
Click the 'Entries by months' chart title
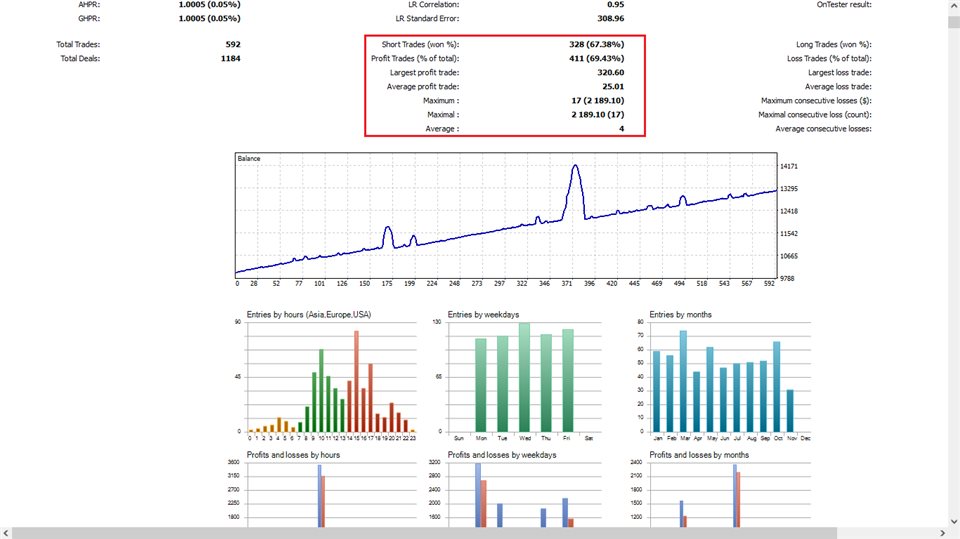tap(680, 314)
